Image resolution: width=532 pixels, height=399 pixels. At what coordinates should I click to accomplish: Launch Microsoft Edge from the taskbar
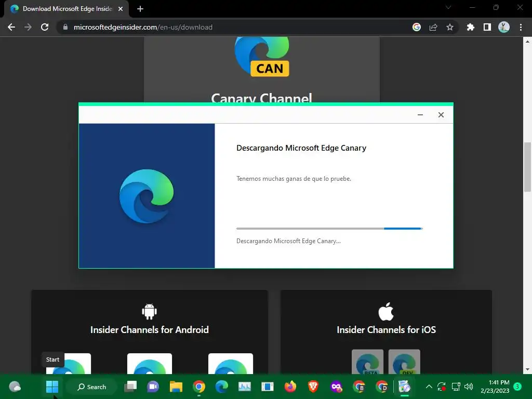[x=221, y=387]
